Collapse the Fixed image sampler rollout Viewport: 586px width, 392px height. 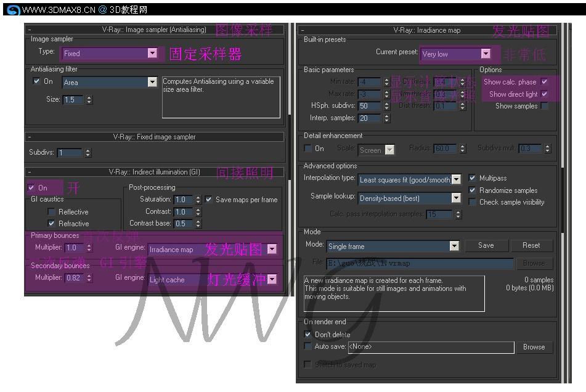coord(30,137)
